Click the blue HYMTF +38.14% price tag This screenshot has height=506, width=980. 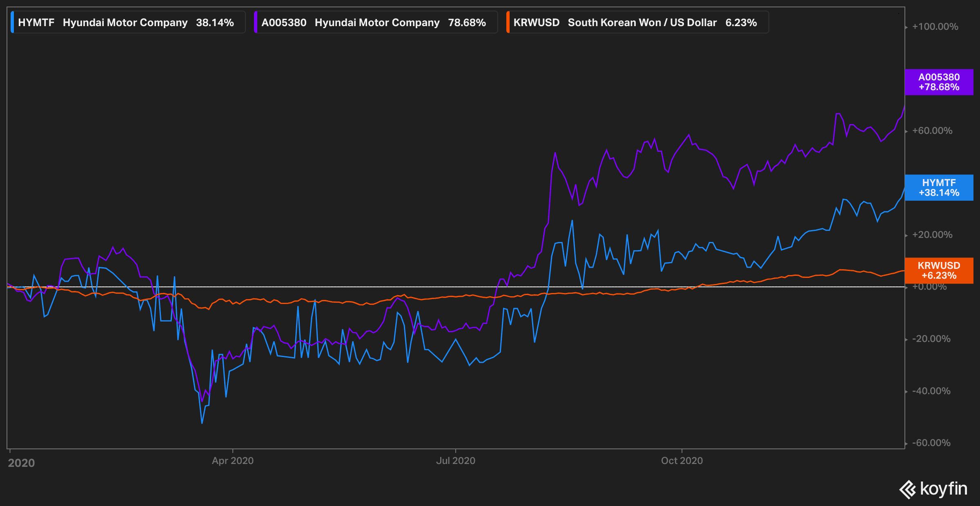(939, 188)
